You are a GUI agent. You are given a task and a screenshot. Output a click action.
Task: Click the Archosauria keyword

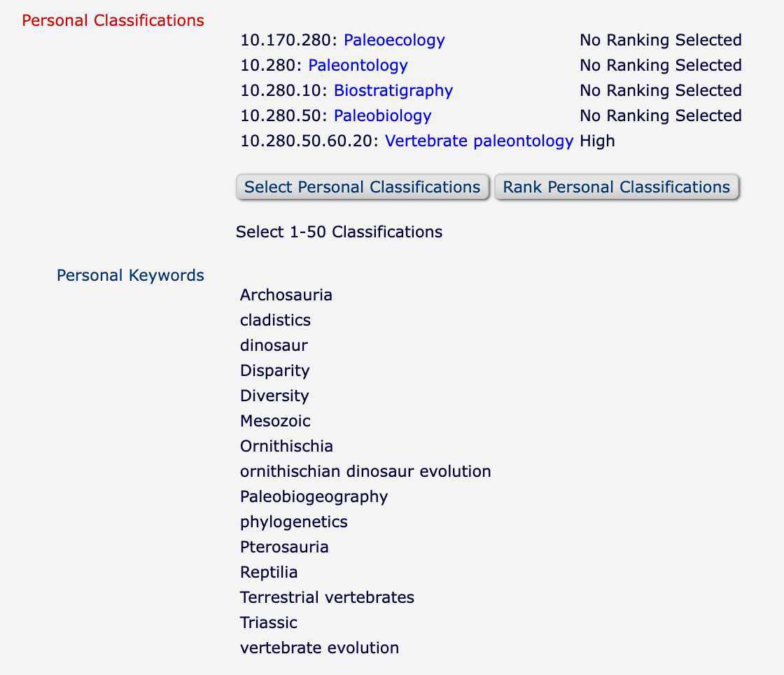point(286,295)
